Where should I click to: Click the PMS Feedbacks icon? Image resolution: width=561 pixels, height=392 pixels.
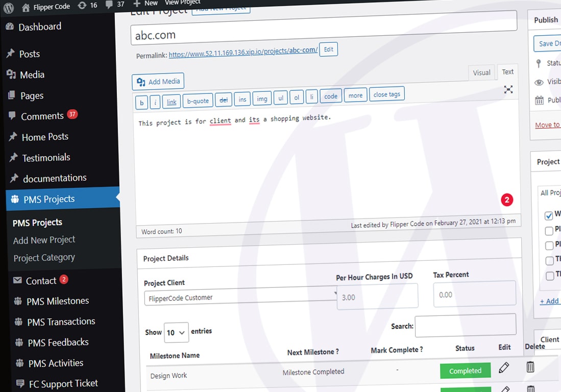coord(19,342)
